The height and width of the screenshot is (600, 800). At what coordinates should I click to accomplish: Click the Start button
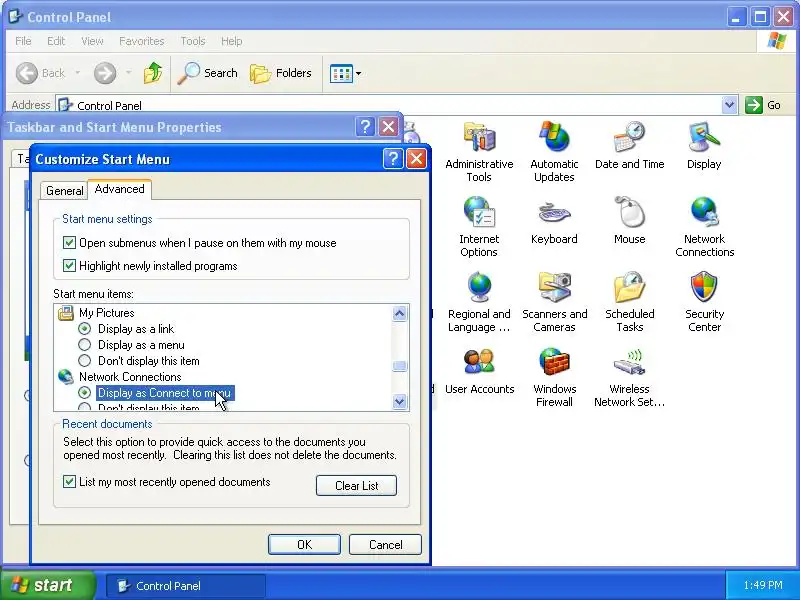click(47, 585)
